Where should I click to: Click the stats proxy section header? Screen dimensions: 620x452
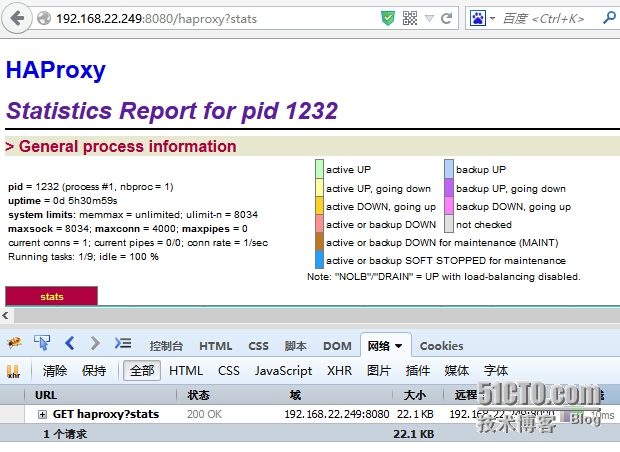(51, 296)
